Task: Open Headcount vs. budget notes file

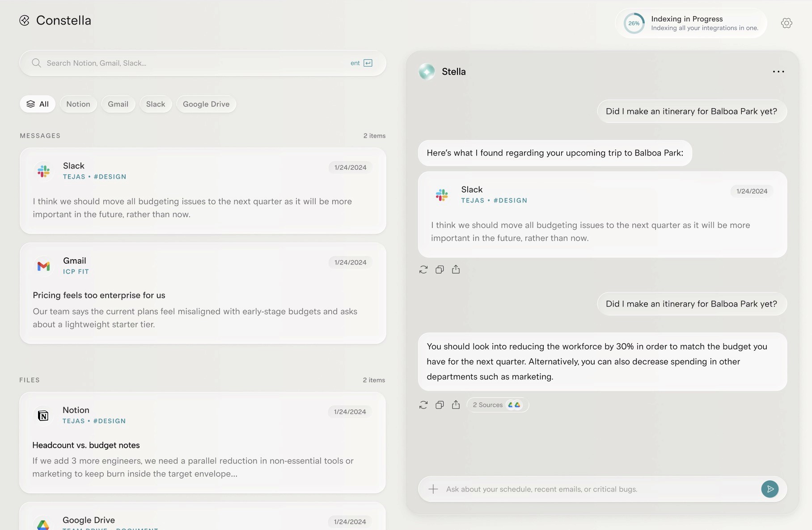Action: (x=203, y=443)
